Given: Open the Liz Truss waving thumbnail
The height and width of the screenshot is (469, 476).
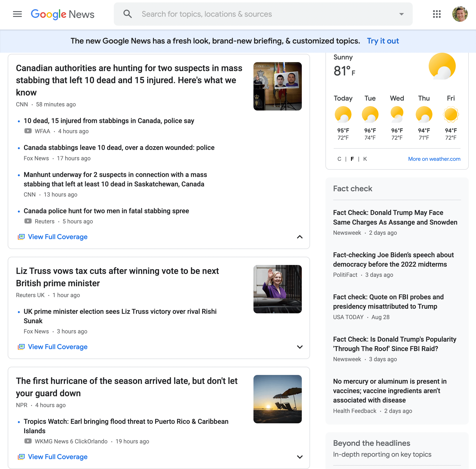Looking at the screenshot, I should click(277, 289).
